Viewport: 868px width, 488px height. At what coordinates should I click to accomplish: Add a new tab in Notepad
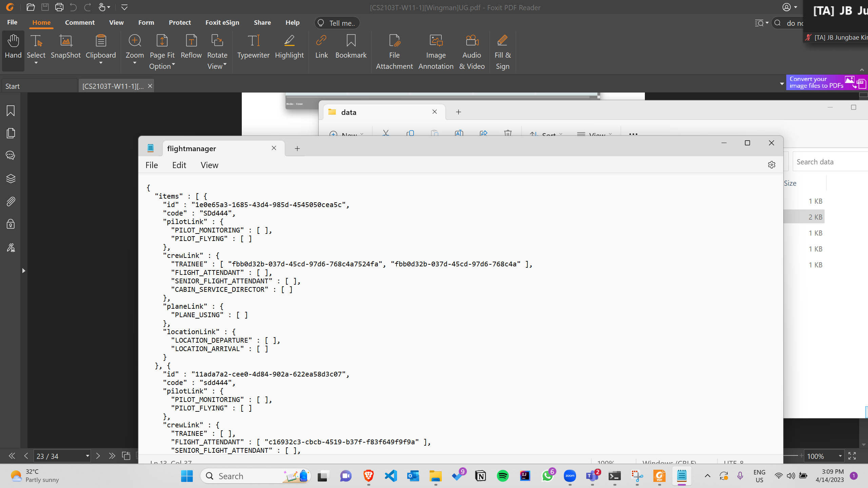tap(297, 148)
